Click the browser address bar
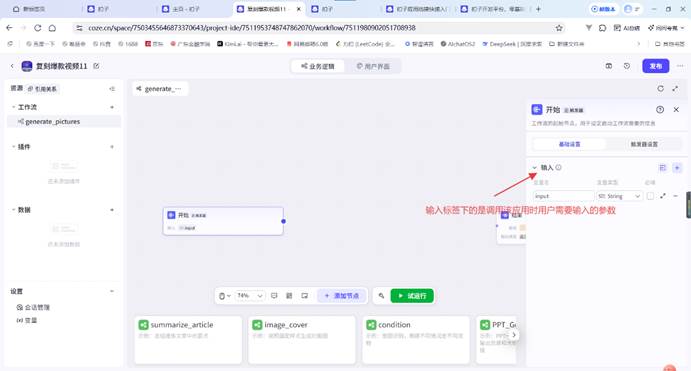 click(319, 28)
